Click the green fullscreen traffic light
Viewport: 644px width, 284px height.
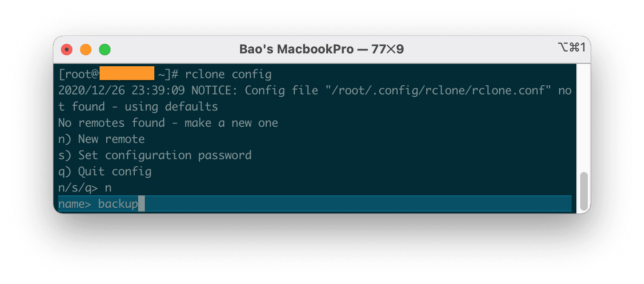pyautogui.click(x=104, y=49)
